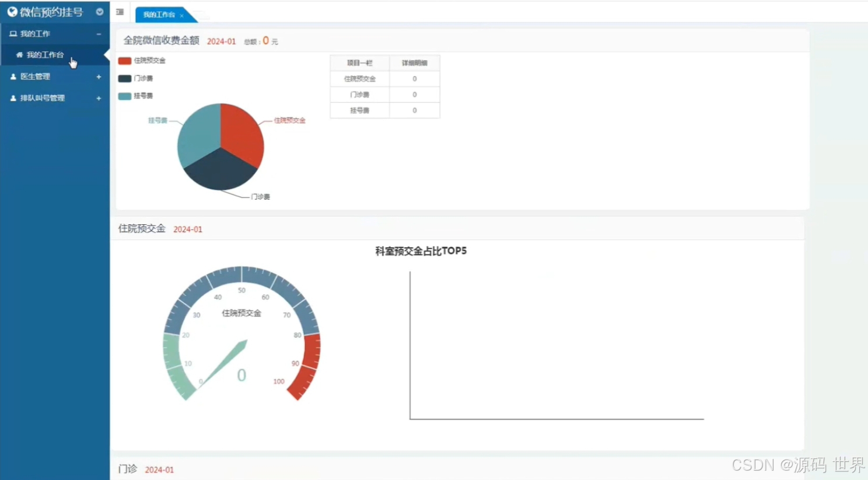
Task: Click the 门诊 section heading
Action: click(128, 469)
